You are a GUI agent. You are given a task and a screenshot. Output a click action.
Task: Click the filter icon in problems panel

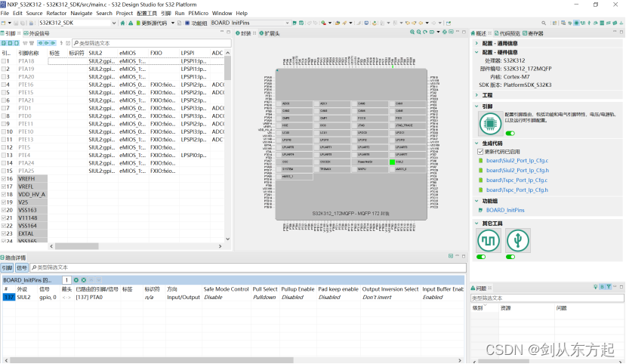[609, 287]
